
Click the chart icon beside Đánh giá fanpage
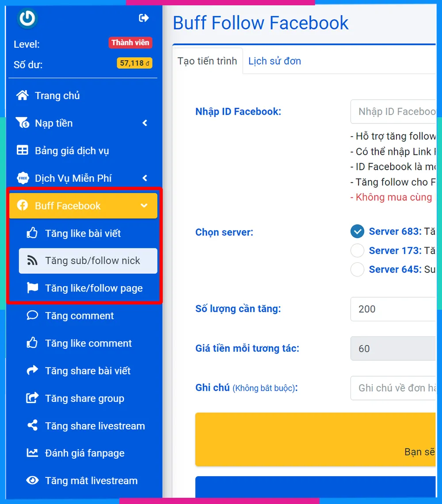[x=32, y=453]
